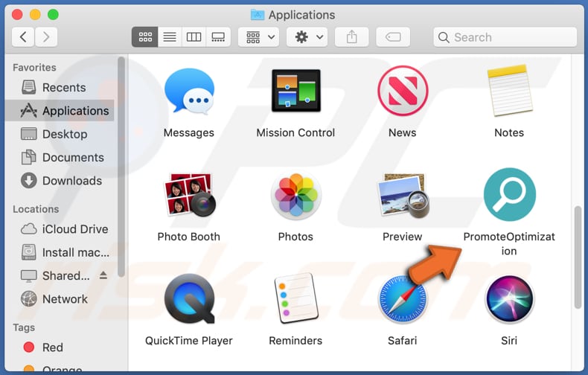Image resolution: width=588 pixels, height=375 pixels.
Task: Select the Reminders app icon
Action: 296,299
